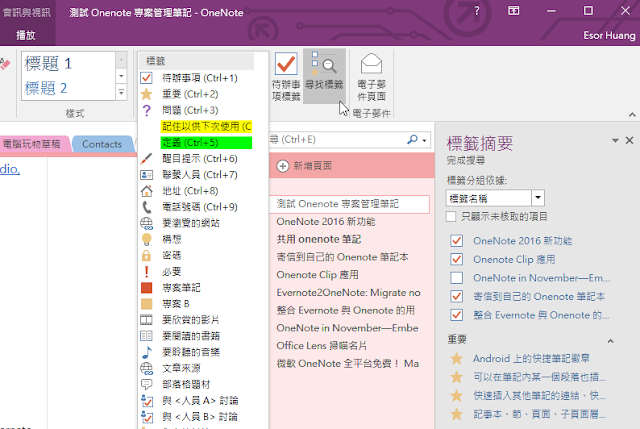Click the 待辦事項標籤 ribbon button
The width and height of the screenshot is (640, 429).
click(x=286, y=76)
